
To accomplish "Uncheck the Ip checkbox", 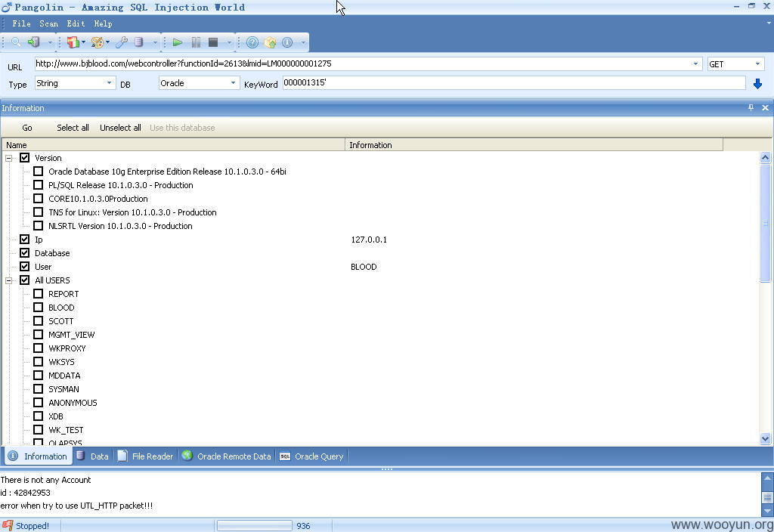I will [25, 240].
